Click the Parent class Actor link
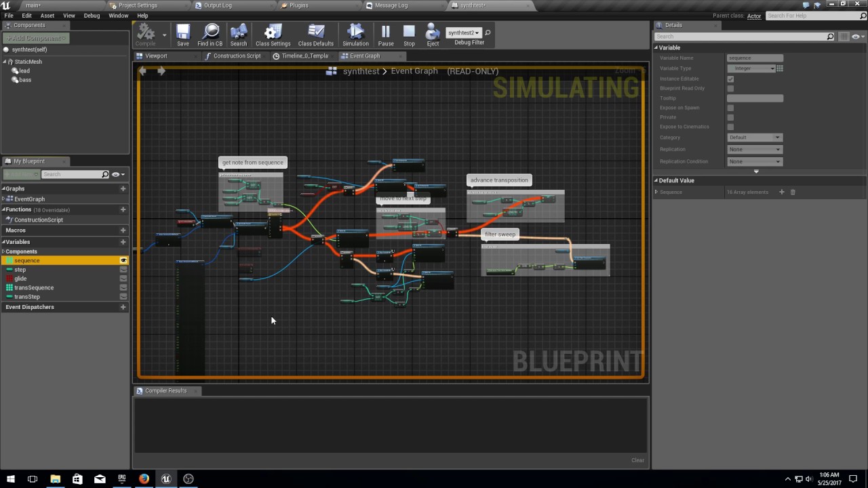Image resolution: width=868 pixels, height=488 pixels. (754, 16)
